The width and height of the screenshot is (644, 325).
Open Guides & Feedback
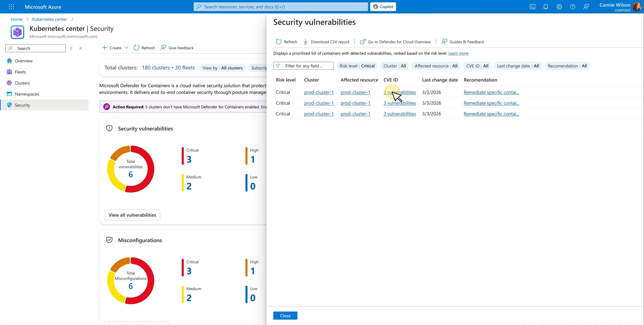(463, 42)
